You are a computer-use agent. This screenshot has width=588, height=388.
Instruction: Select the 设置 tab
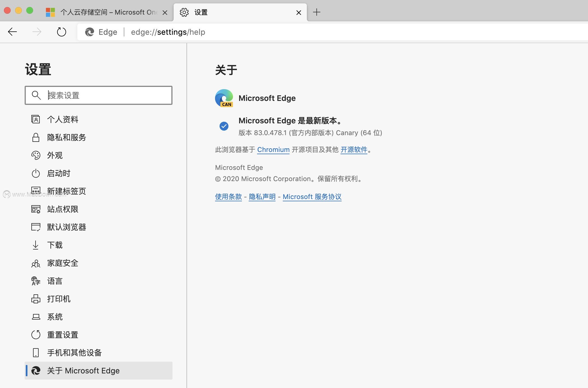[240, 12]
